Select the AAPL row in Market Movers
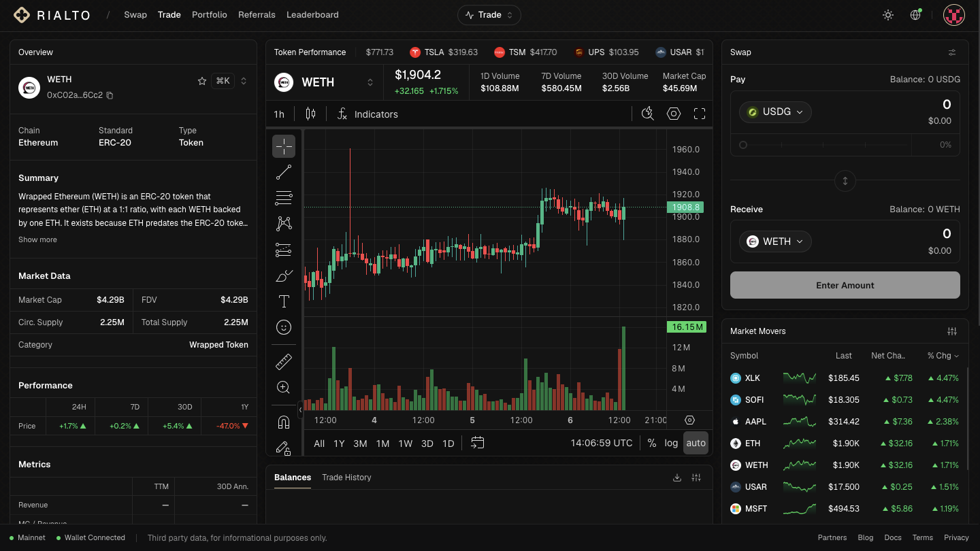Viewport: 980px width, 551px height. coord(845,422)
